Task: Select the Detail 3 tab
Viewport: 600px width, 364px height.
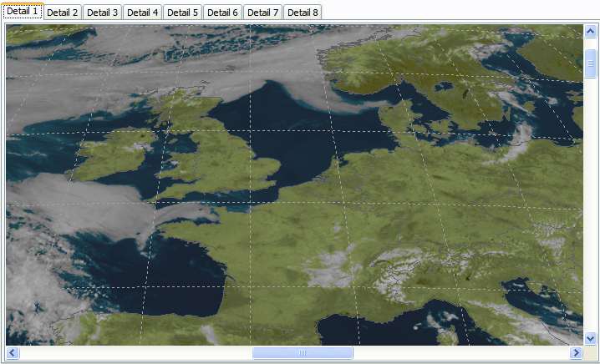Action: [x=103, y=13]
